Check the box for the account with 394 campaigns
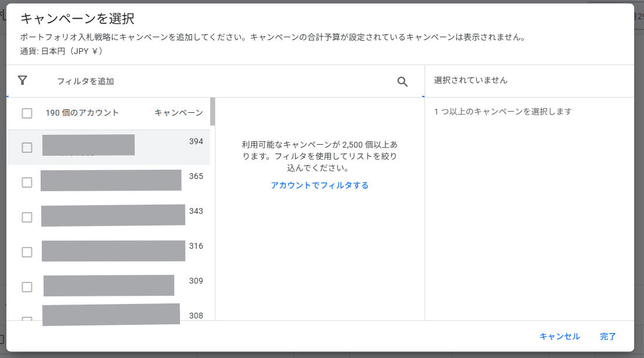The width and height of the screenshot is (644, 358). tap(27, 148)
